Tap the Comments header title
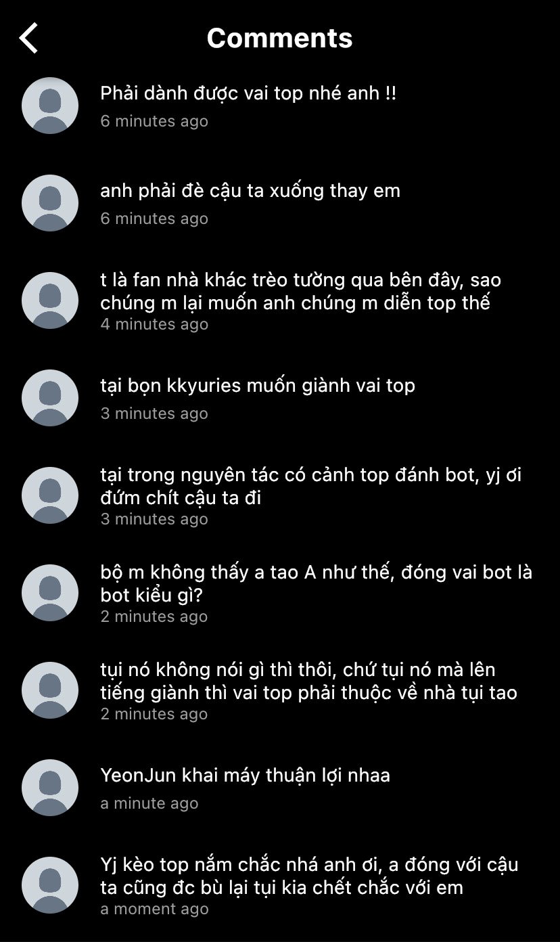Viewport: 560px width, 942px height. 279,38
